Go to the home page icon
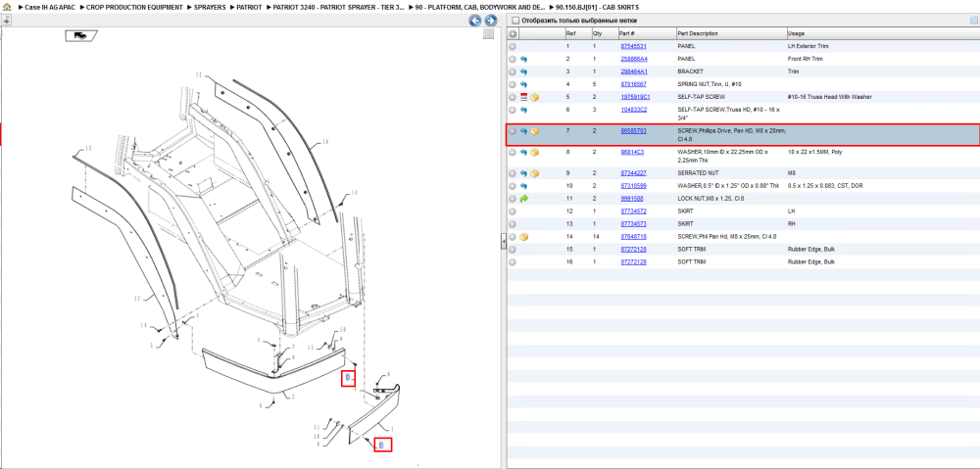The image size is (980, 469). pos(7,7)
